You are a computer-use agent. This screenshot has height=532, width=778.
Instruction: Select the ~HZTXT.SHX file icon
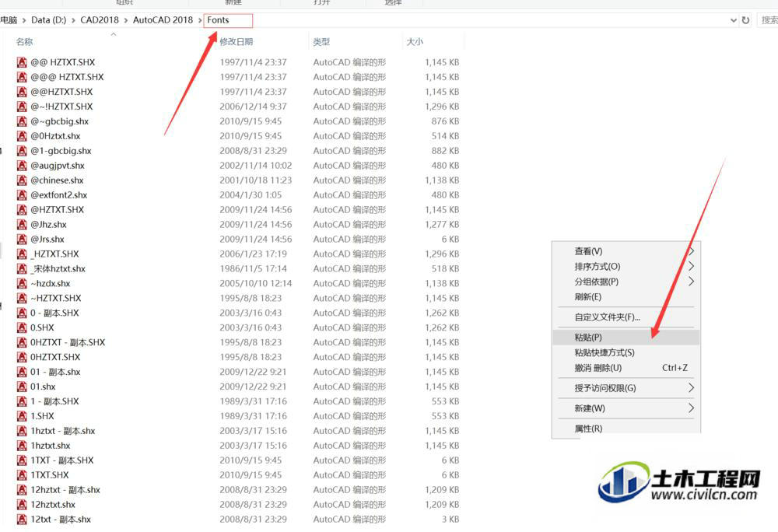[22, 299]
